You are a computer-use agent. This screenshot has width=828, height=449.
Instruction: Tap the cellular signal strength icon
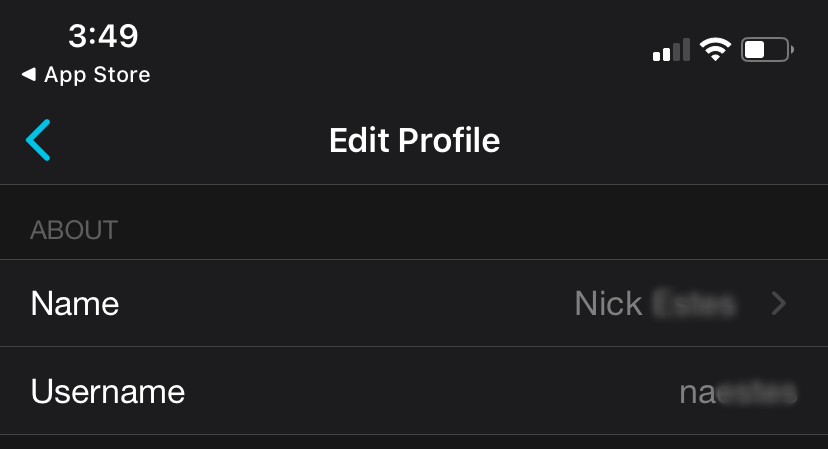click(671, 50)
